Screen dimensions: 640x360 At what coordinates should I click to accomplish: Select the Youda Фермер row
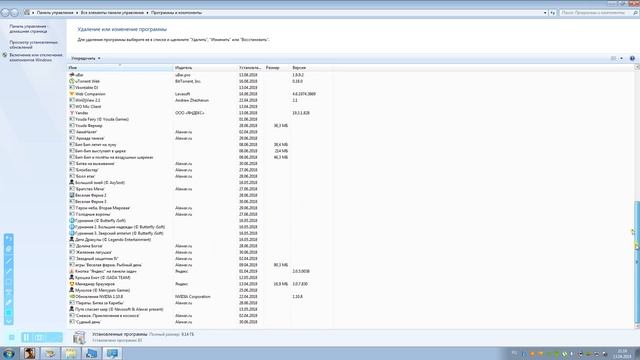point(200,126)
